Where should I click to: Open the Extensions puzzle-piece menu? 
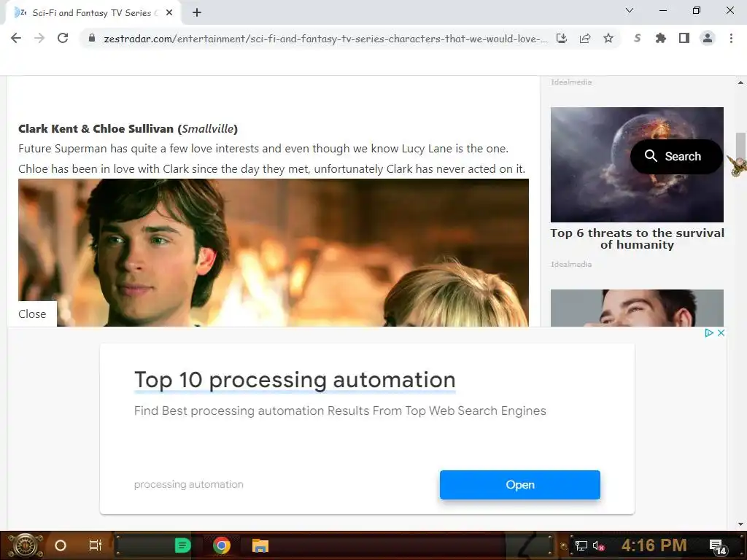(661, 38)
